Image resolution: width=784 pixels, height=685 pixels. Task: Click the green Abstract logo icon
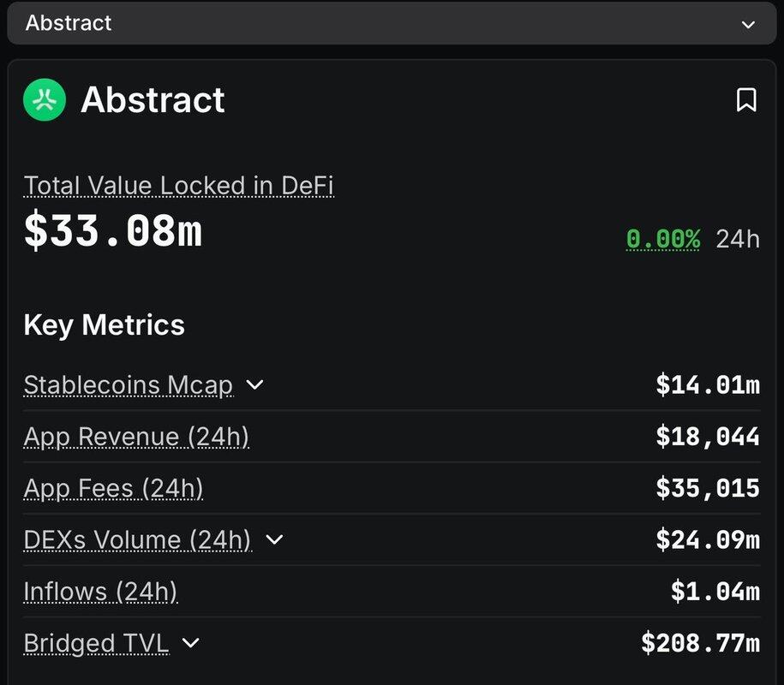[45, 100]
